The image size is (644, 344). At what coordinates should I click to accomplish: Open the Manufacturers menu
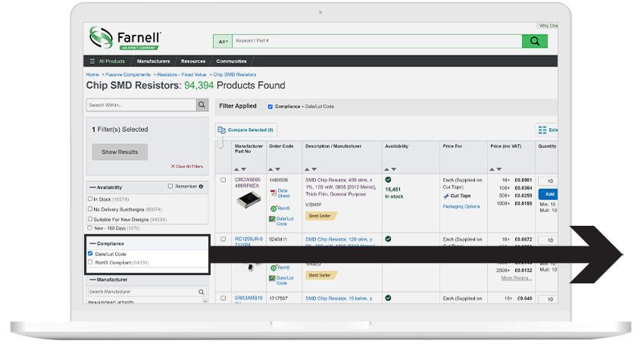point(153,61)
